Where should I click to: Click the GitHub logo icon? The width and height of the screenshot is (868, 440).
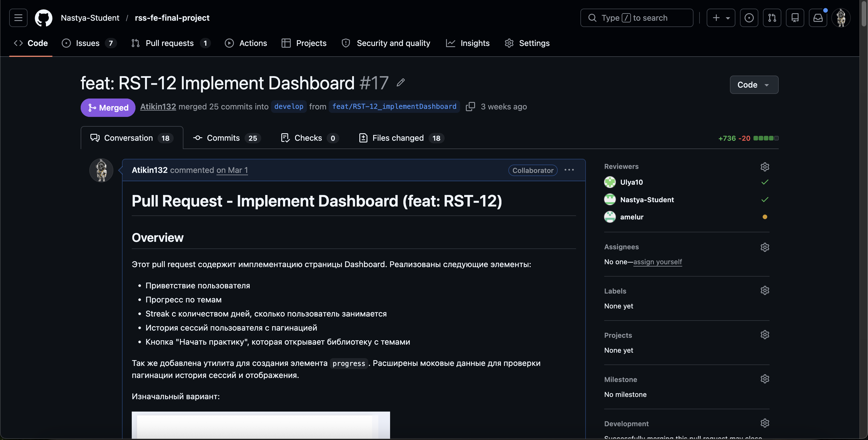(43, 18)
